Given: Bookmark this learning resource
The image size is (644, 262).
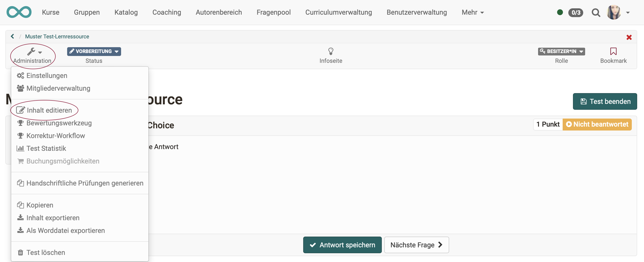Looking at the screenshot, I should 614,52.
